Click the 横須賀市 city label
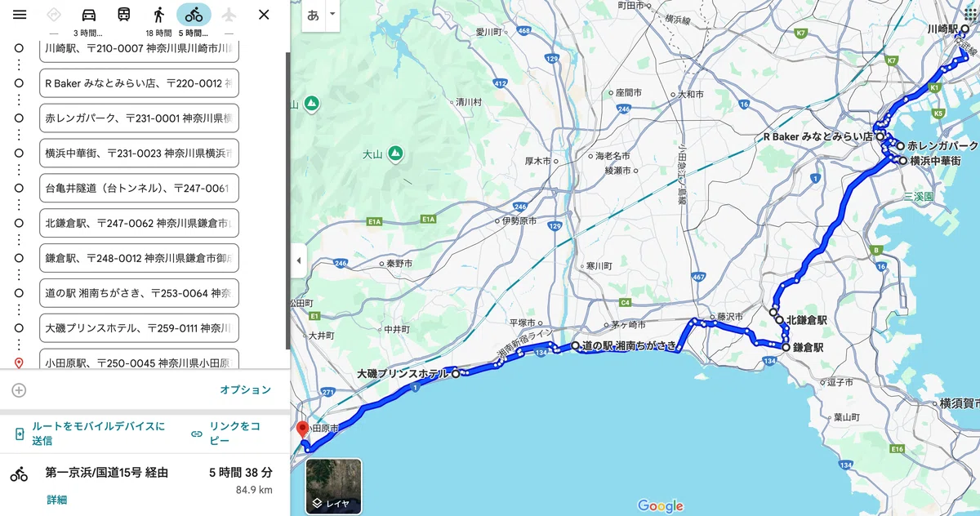 [960, 403]
